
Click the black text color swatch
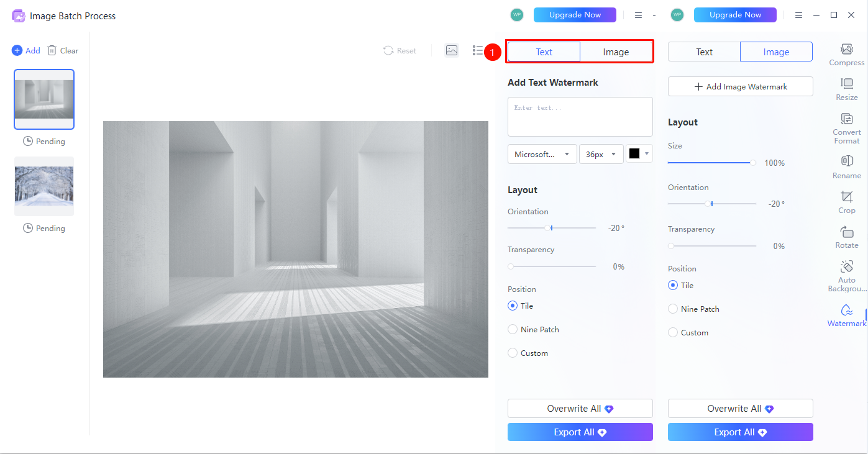click(634, 153)
